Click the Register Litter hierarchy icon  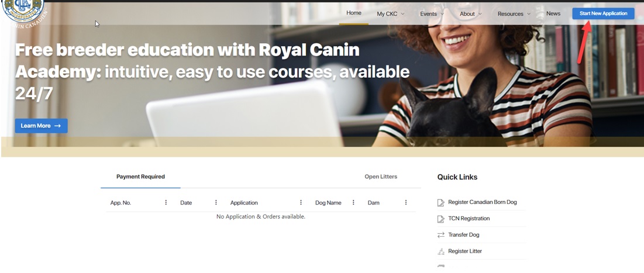pyautogui.click(x=440, y=251)
